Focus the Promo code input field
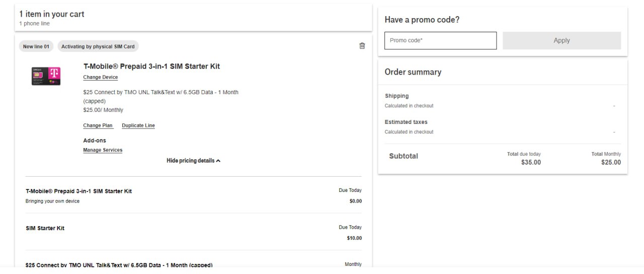Screen dimensions: 644x274 tap(440, 40)
